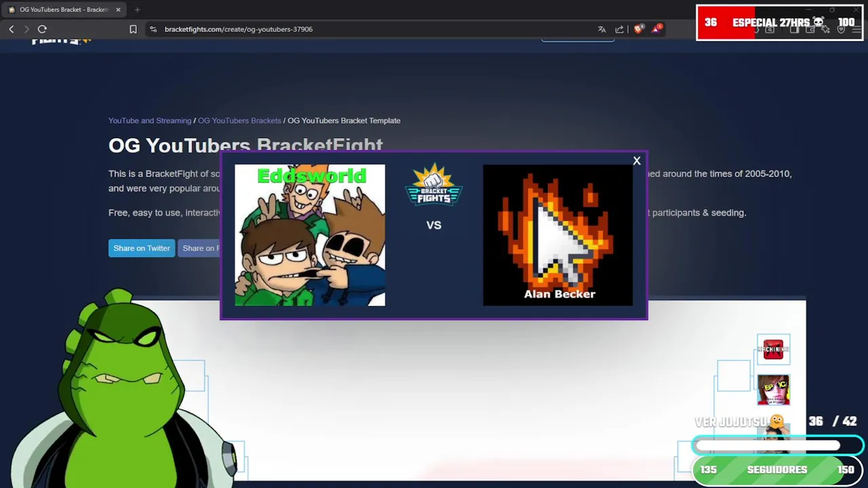Open the share page icon in address bar
868x488 pixels.
coord(619,29)
